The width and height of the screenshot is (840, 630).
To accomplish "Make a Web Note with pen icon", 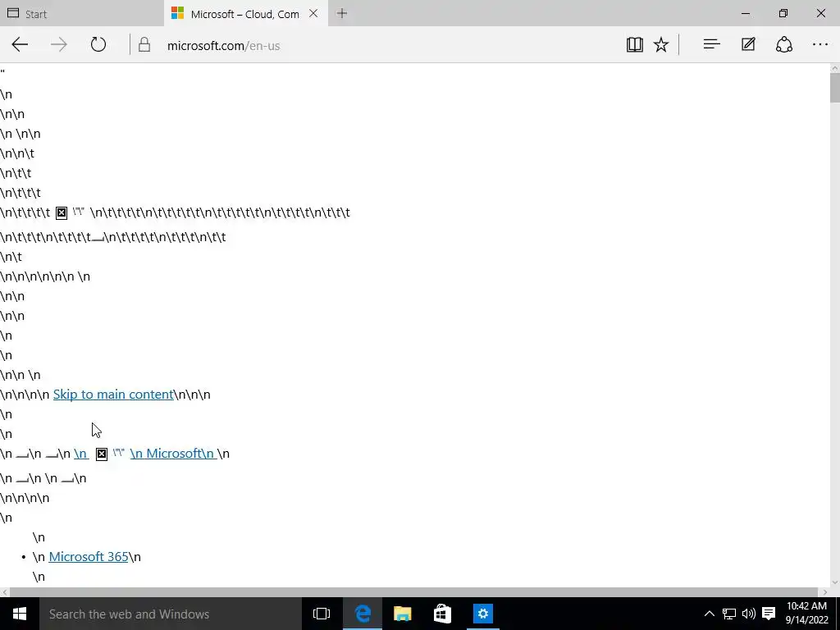I will coord(748,44).
